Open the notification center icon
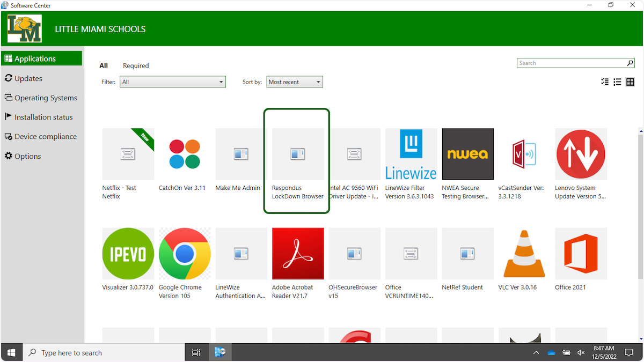This screenshot has width=644, height=362. click(628, 352)
